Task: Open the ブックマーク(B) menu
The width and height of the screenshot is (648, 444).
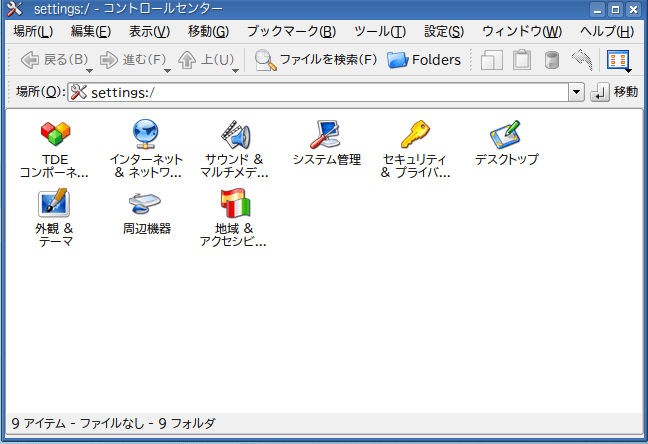Action: pyautogui.click(x=291, y=31)
